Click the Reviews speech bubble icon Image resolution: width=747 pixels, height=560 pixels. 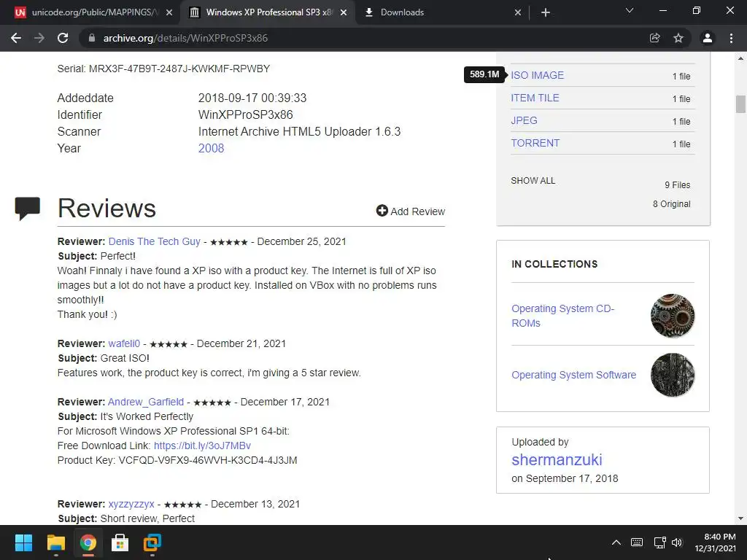pos(27,208)
